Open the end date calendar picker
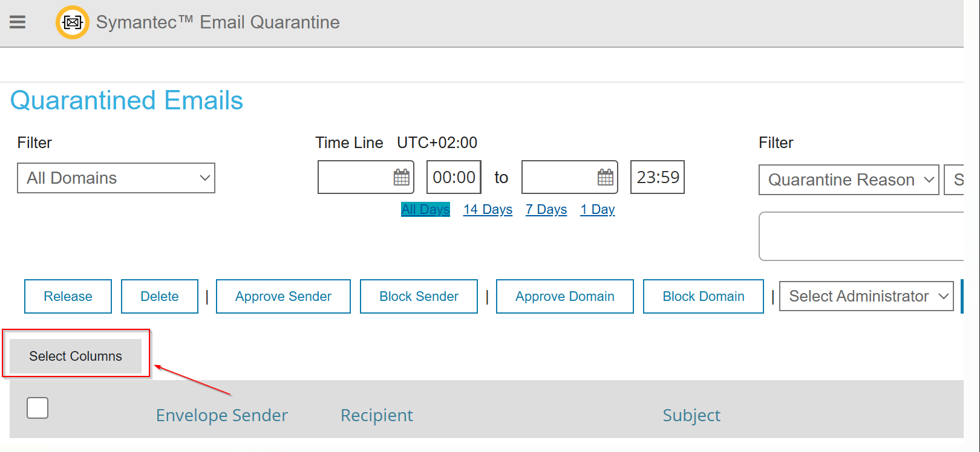Screen dimensions: 980x452 (x=606, y=178)
